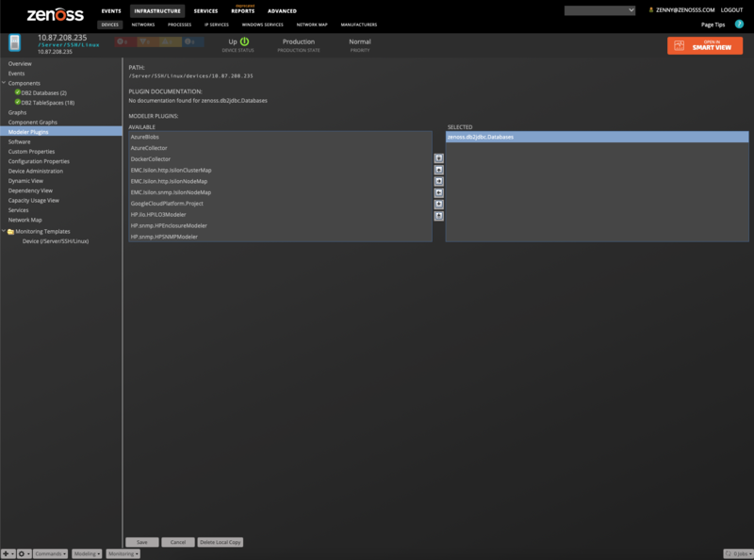The height and width of the screenshot is (560, 754).
Task: Click the Save button
Action: coord(142,542)
